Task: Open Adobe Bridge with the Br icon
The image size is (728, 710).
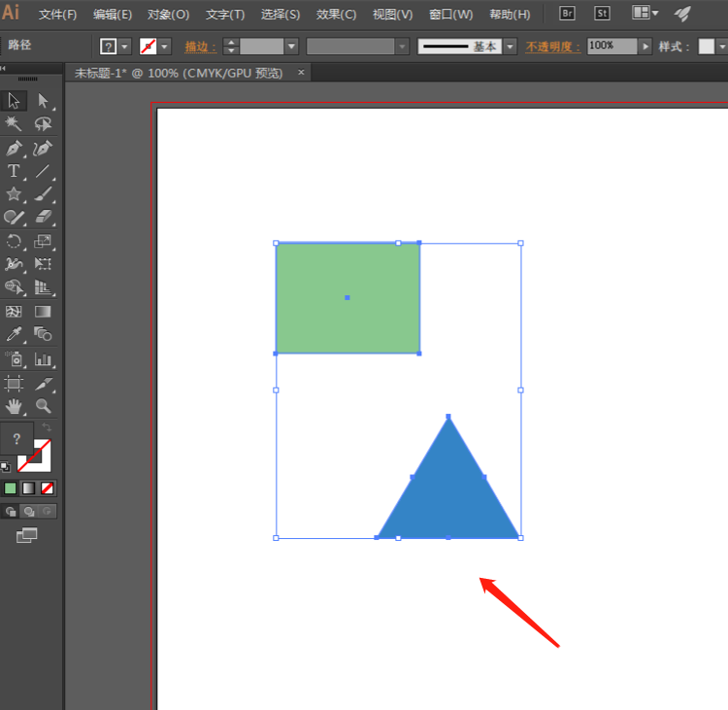Action: (x=568, y=14)
